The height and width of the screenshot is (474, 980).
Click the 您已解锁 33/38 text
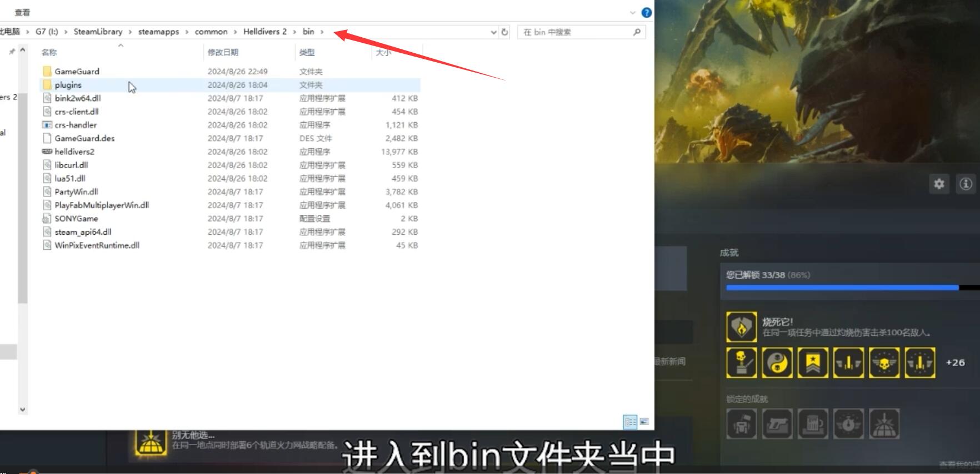point(755,275)
